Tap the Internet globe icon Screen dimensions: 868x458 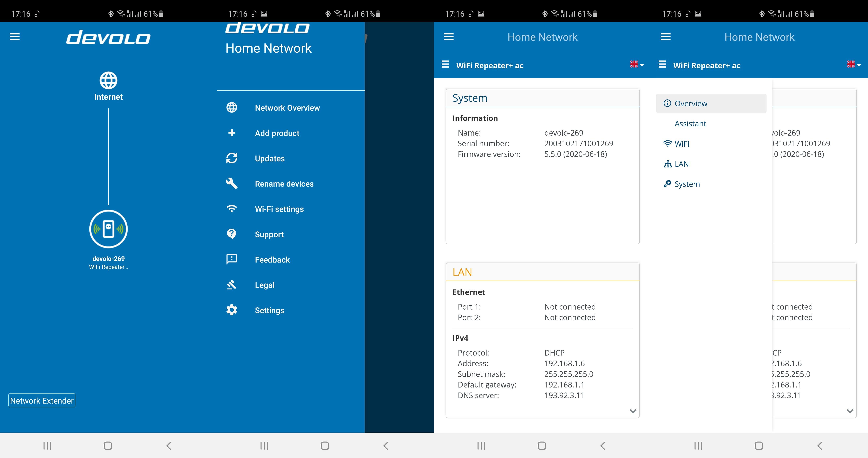point(108,80)
